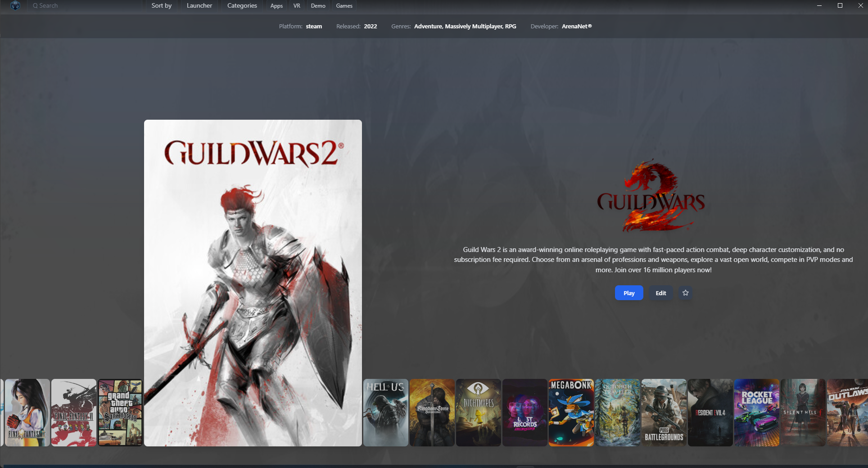The image size is (868, 468).
Task: Choose the Rocket League cover
Action: point(756,413)
